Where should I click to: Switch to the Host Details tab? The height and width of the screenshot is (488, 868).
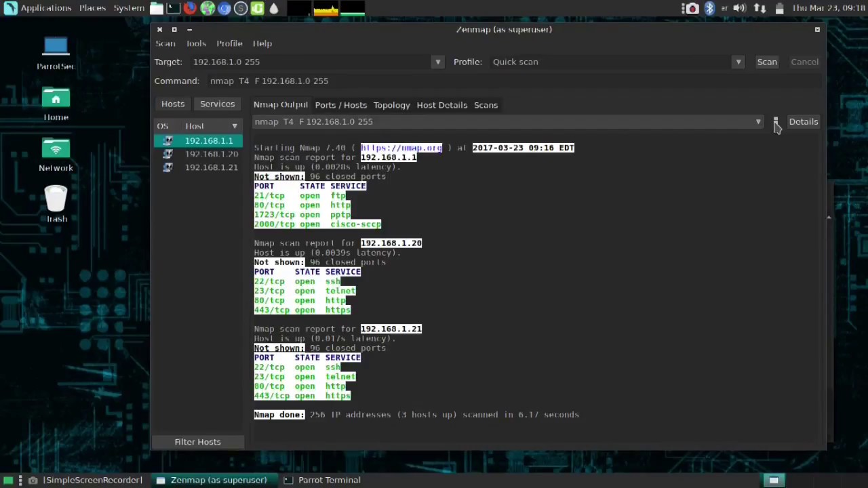pos(442,105)
